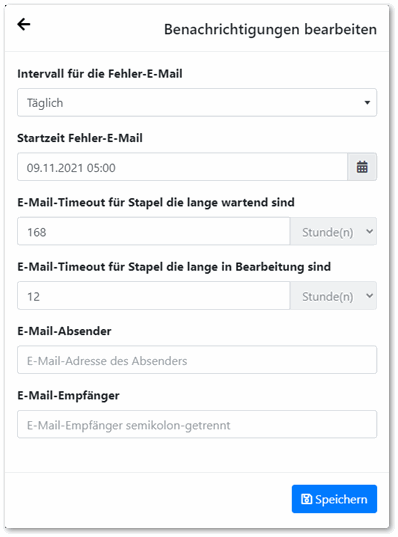
Task: Open the calendar picker for Startzeit
Action: click(x=362, y=167)
